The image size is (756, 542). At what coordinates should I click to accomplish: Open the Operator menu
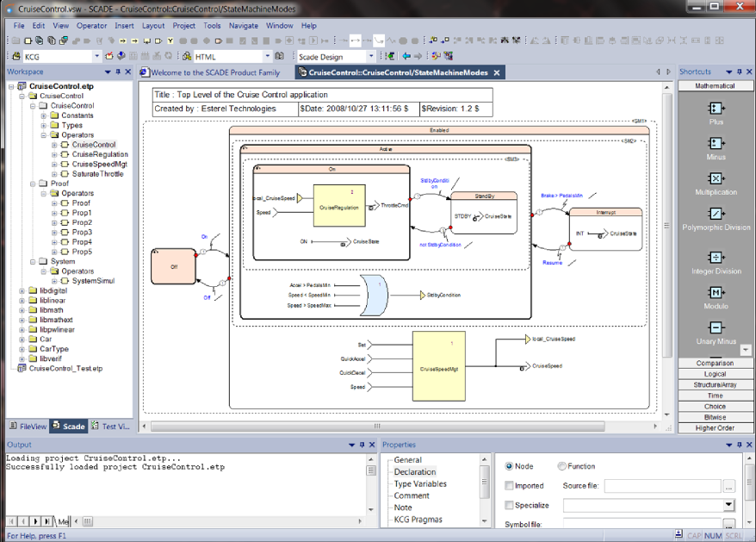click(x=91, y=26)
